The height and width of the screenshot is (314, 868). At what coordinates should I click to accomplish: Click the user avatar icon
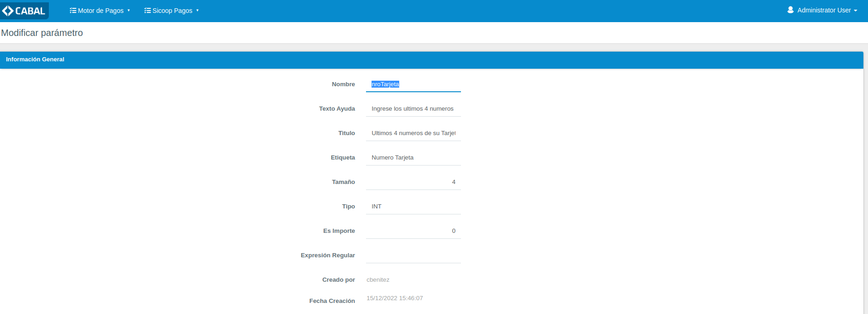tap(790, 10)
